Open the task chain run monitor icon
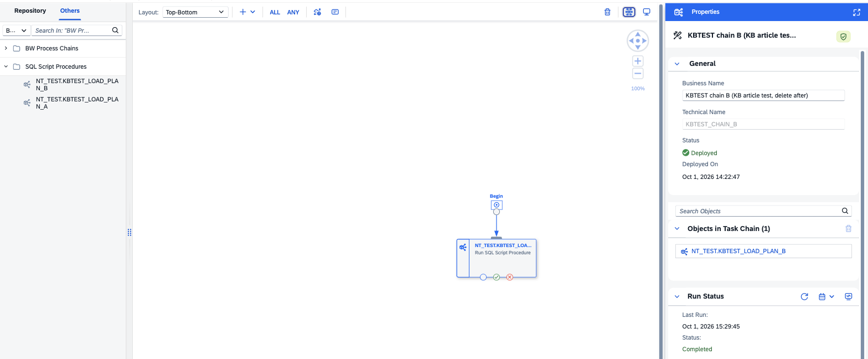This screenshot has height=359, width=868. click(x=849, y=296)
